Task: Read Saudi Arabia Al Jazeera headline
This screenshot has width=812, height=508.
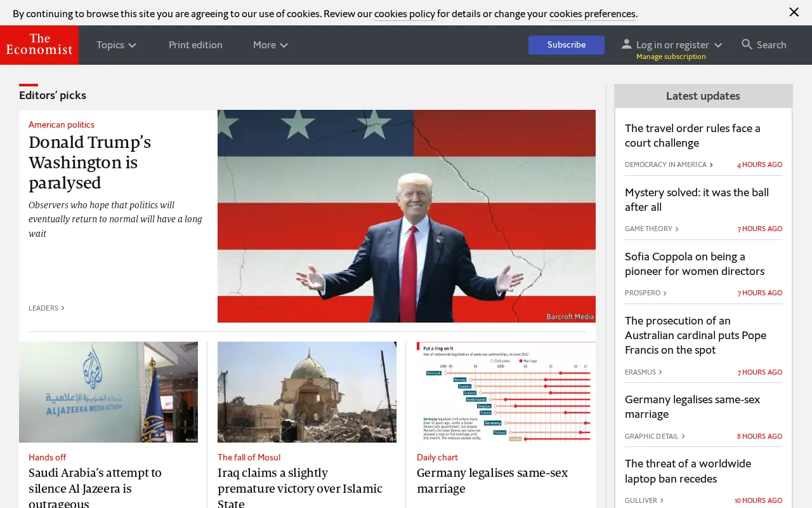Action: click(95, 488)
